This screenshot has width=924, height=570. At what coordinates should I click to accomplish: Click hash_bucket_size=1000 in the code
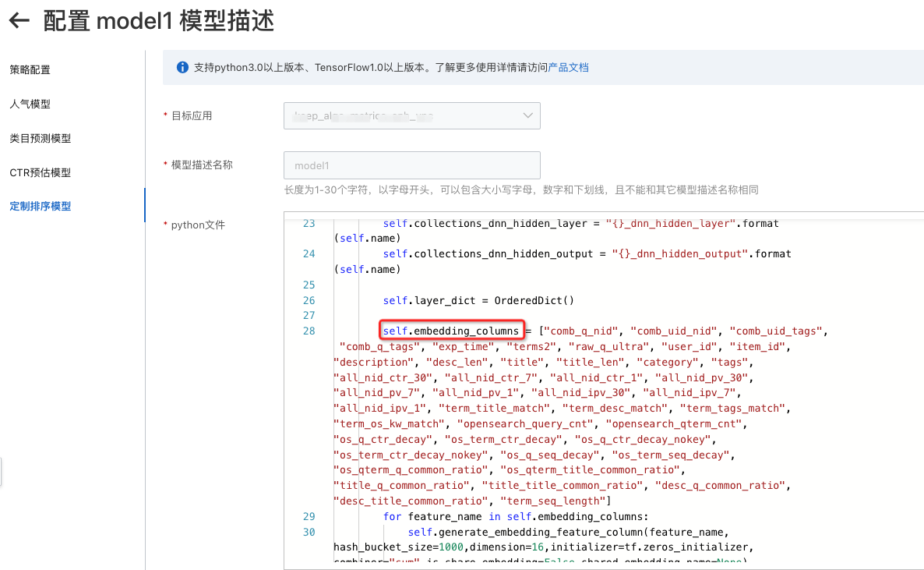[x=398, y=547]
